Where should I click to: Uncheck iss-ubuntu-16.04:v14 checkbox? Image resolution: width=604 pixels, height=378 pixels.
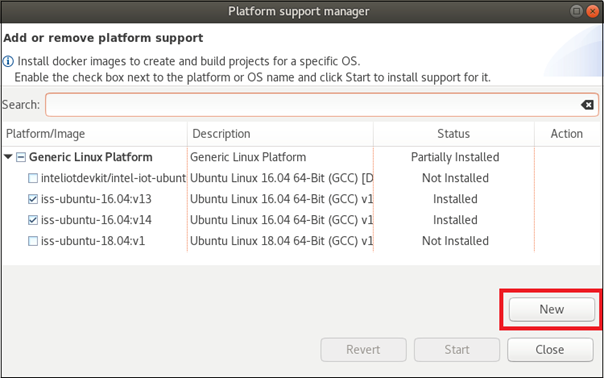[33, 220]
